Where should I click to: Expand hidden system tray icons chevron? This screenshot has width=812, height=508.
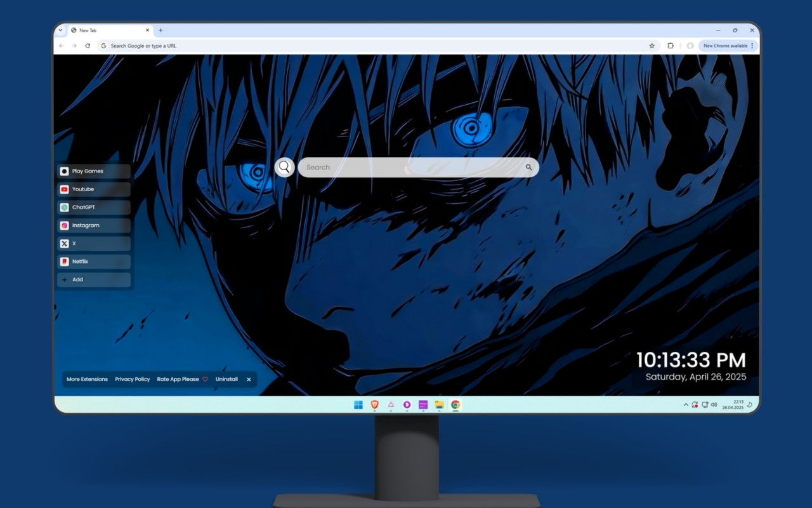pos(686,404)
